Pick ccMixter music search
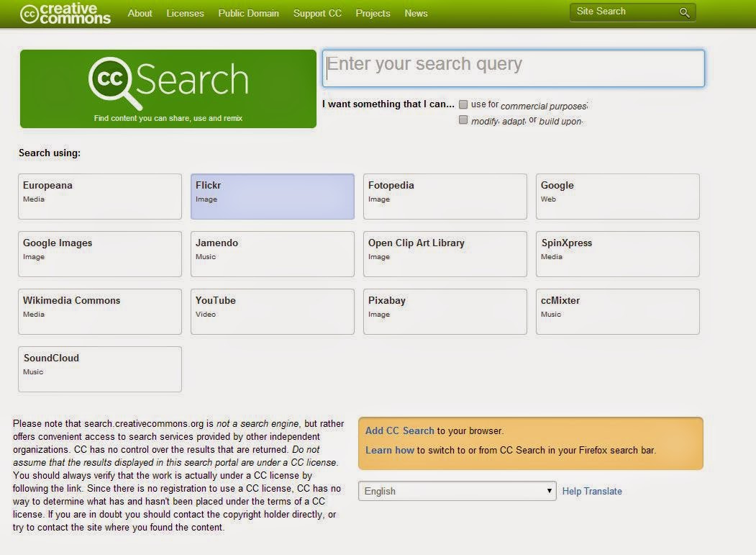The height and width of the screenshot is (555, 756). (618, 311)
